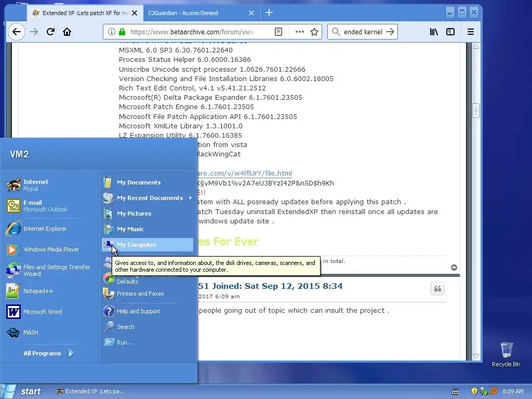Viewport: 532px width, 399px height.
Task: Open page actions three-dot menu
Action: [300, 32]
